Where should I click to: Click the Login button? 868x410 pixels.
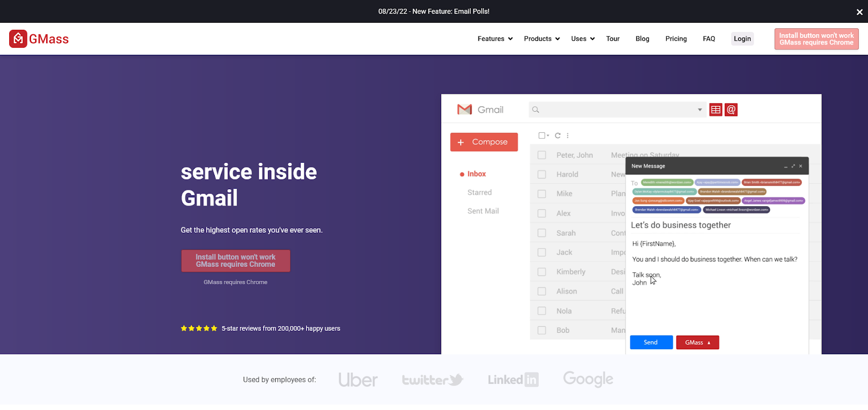tap(742, 39)
